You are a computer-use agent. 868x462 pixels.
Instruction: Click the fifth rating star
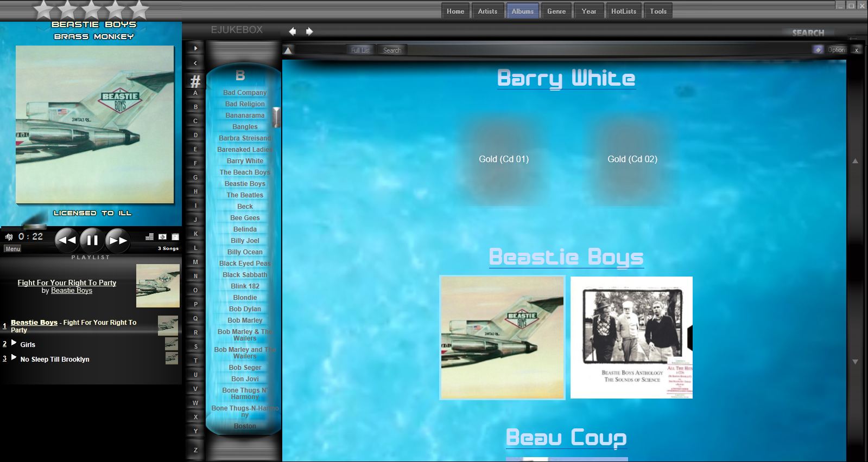point(139,9)
